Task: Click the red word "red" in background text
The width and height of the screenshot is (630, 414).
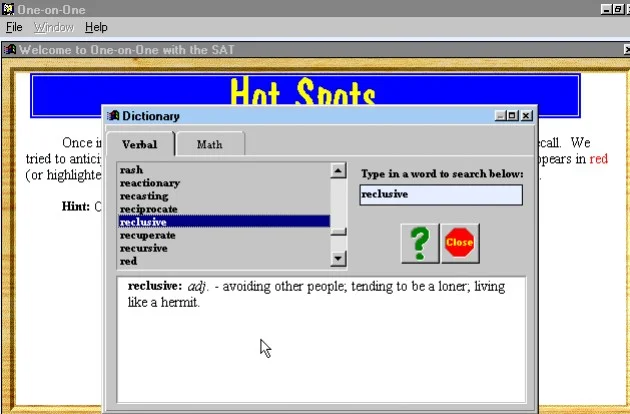Action: click(599, 159)
